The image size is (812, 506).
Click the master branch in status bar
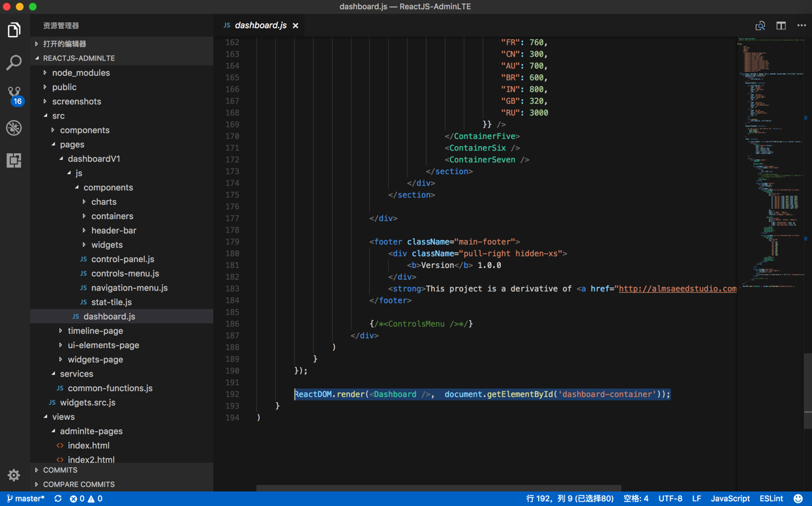tap(26, 499)
